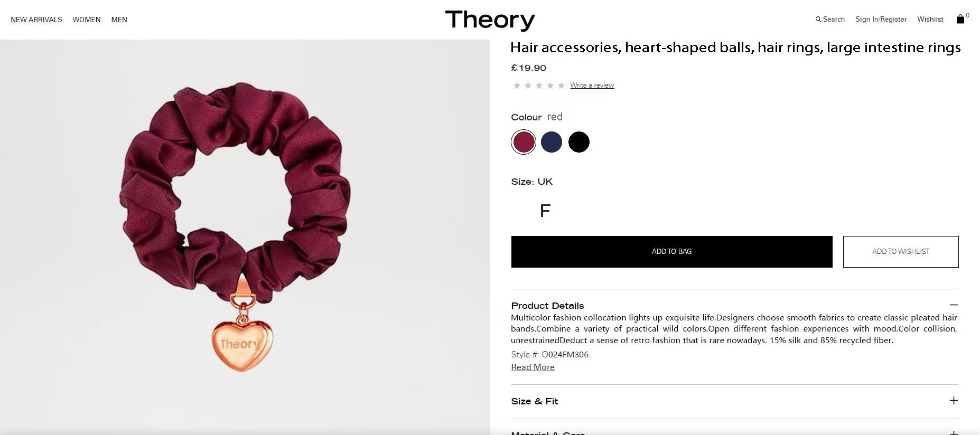Viewport: 980px width, 435px height.
Task: Expand the Size & Fit section
Action: (953, 401)
